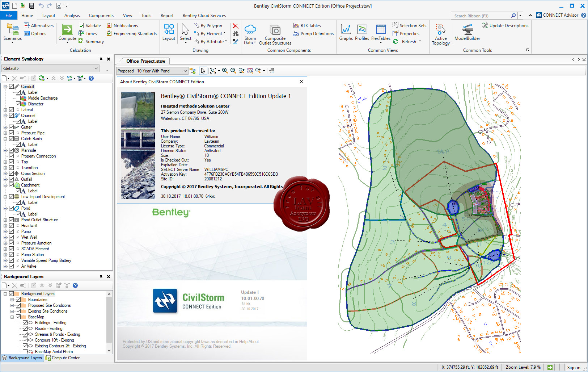Click the Compute button icon
This screenshot has width=588, height=372.
[67, 29]
